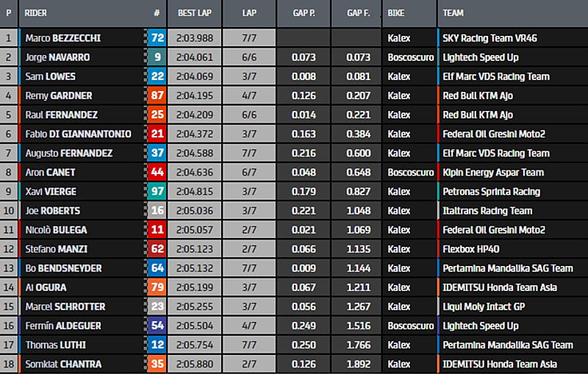Click Fermín Aldeguer's purple 54 badge
The width and height of the screenshot is (588, 374).
tap(157, 326)
